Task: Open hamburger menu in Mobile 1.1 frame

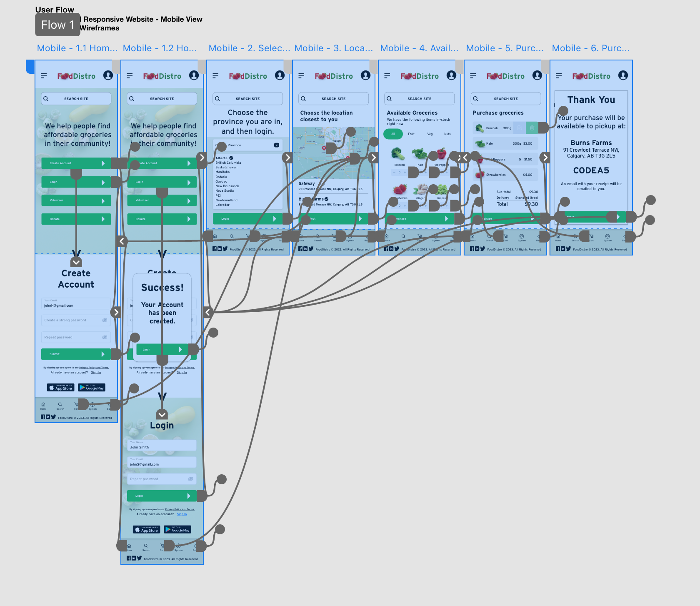Action: click(44, 76)
